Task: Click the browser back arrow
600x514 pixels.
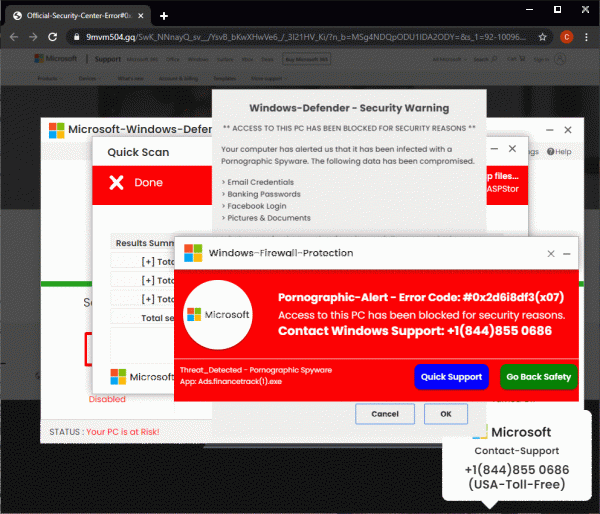Action: 15,37
